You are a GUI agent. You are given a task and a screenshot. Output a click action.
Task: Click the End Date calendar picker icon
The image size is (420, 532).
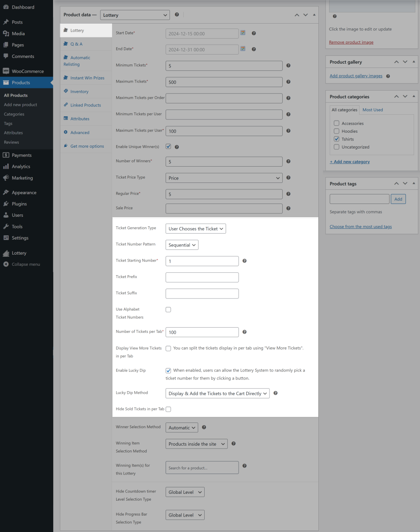point(243,49)
